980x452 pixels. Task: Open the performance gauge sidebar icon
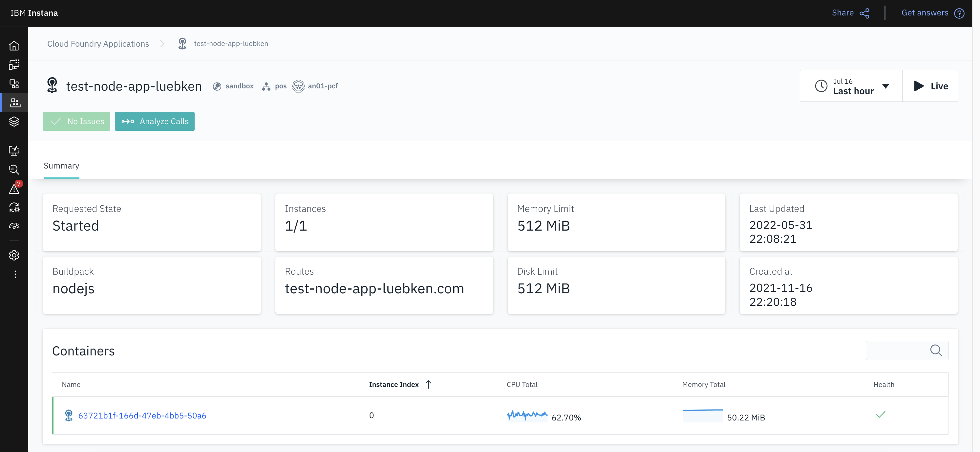[14, 226]
